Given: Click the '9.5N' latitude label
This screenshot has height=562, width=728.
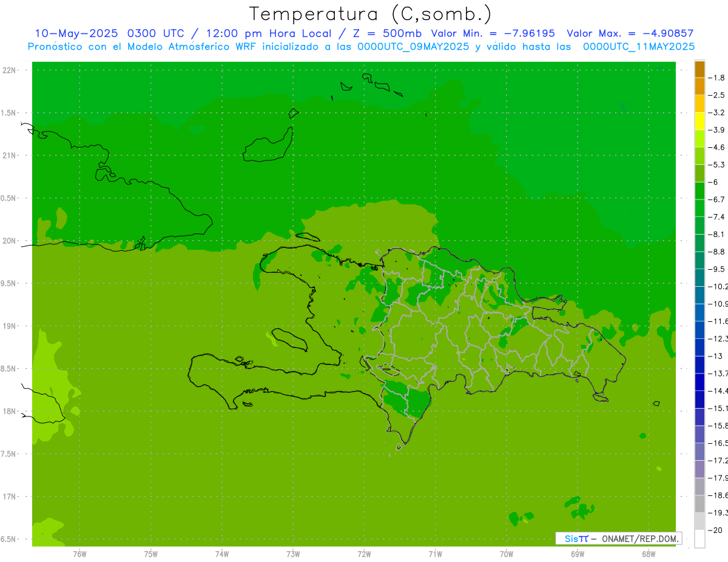Looking at the screenshot, I should 8,283.
